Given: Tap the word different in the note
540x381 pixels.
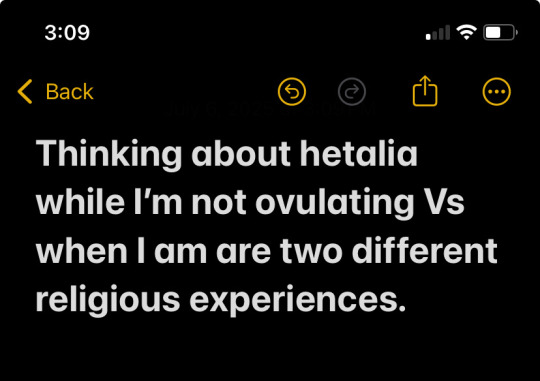Looking at the screenshot, I should 424,250.
